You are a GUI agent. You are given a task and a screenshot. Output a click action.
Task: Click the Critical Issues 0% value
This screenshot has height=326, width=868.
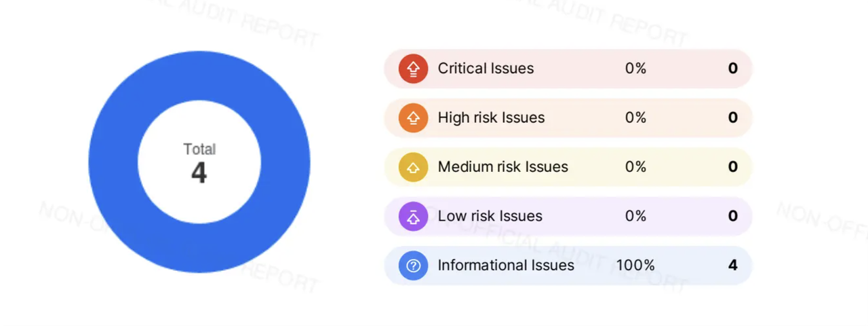pyautogui.click(x=635, y=69)
